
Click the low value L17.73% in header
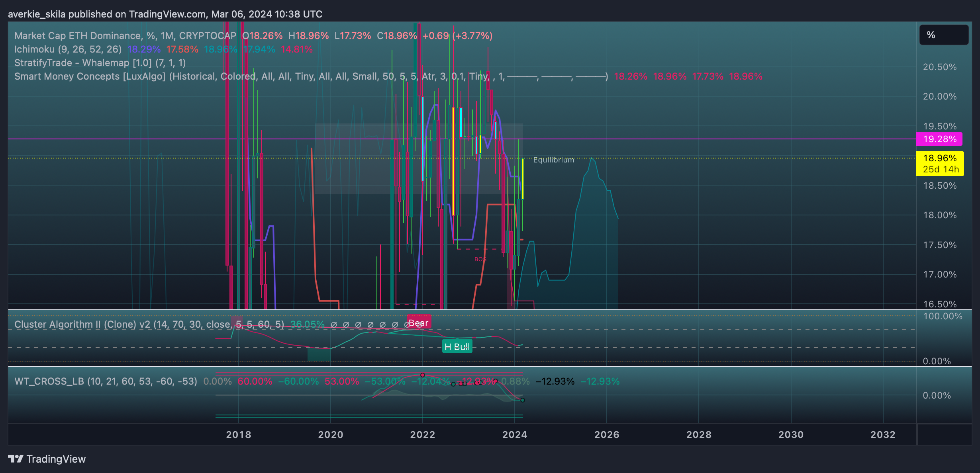353,36
